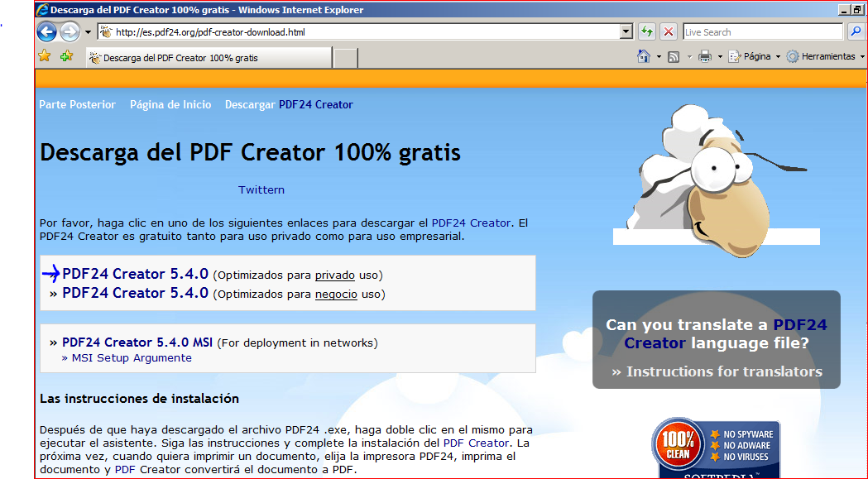Go to the Home page icon
Viewport: 868px width, 479px height.
click(x=643, y=56)
